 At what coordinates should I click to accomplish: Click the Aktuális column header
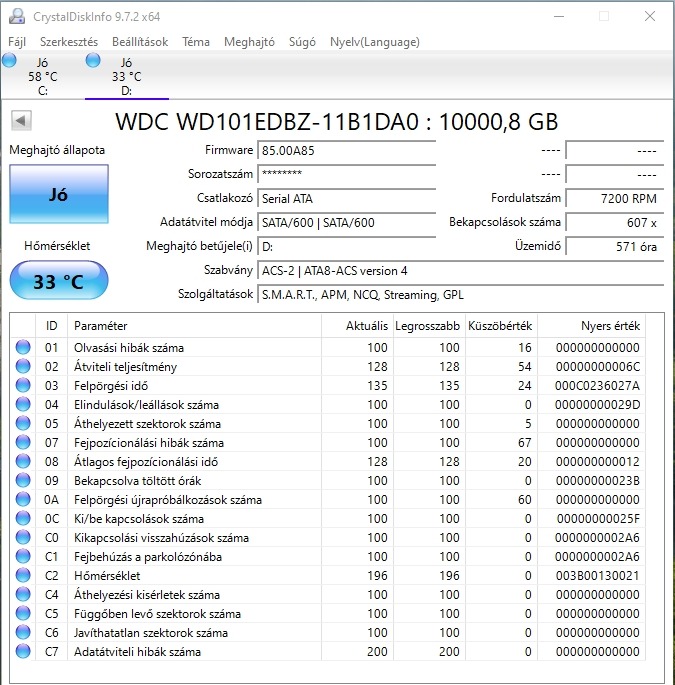357,326
